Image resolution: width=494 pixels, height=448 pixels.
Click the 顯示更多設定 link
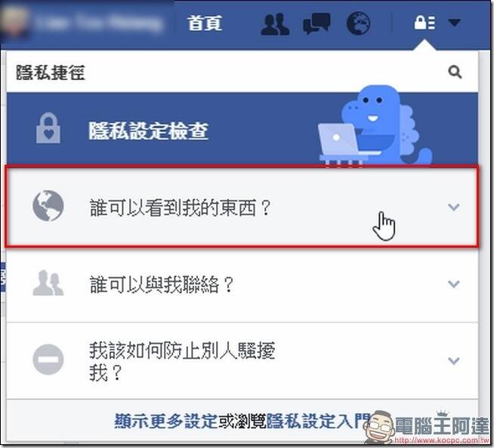point(166,421)
